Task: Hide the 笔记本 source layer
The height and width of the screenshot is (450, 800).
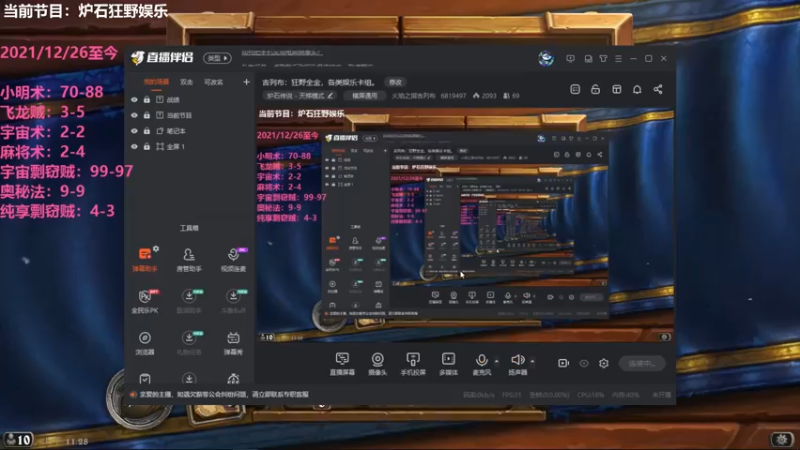Action: [134, 131]
